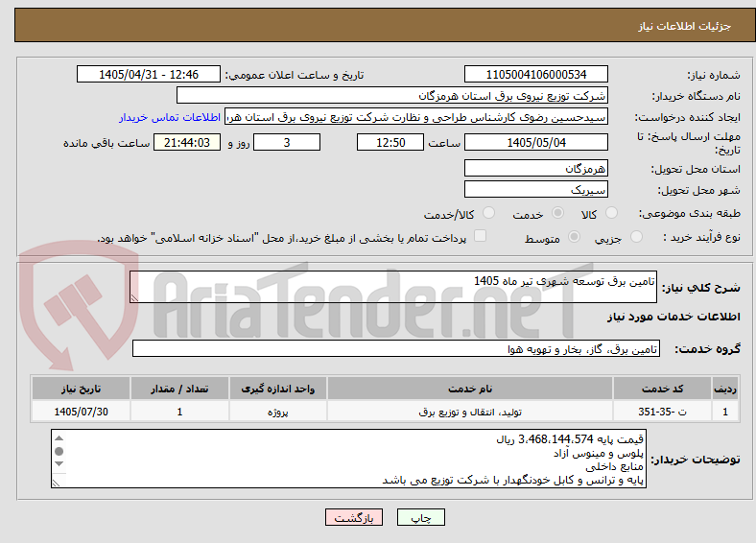Toggle the اسناد خزانه اسلامی payment checkbox
This screenshot has height=543, width=756.
click(x=481, y=236)
